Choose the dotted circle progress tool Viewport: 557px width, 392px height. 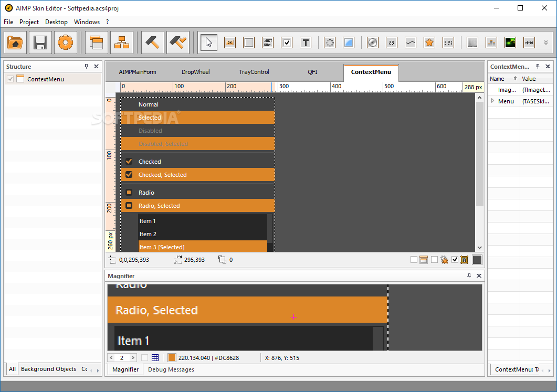point(330,43)
